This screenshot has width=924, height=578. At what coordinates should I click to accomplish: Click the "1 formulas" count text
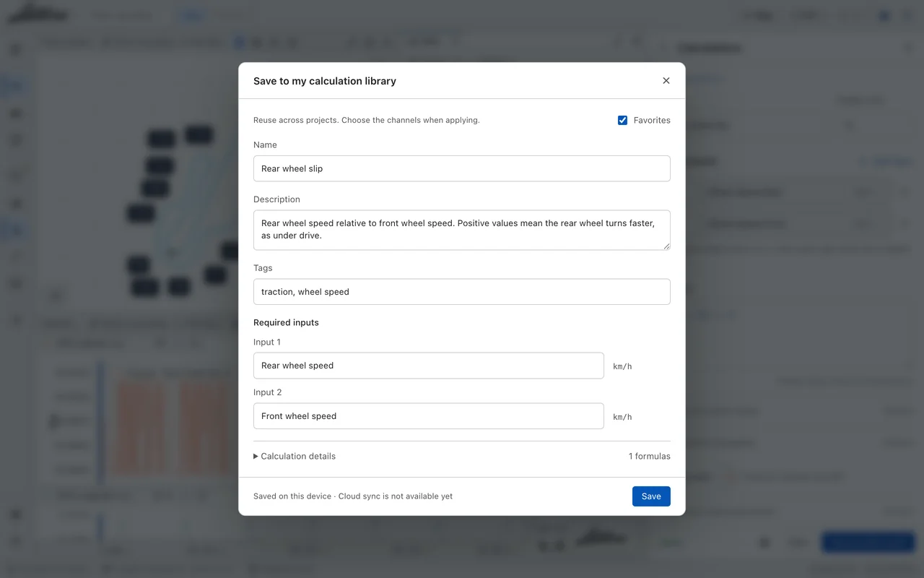point(650,456)
